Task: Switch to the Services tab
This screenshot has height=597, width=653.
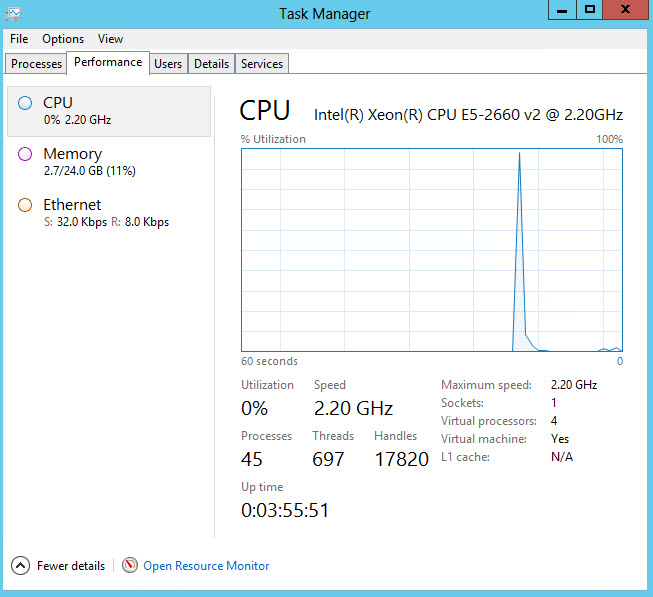Action: click(262, 64)
